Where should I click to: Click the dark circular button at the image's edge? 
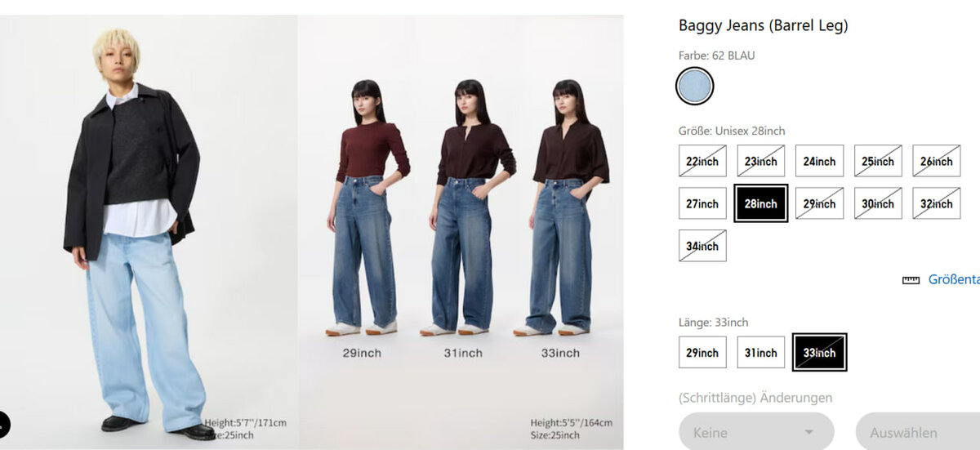coord(2,425)
